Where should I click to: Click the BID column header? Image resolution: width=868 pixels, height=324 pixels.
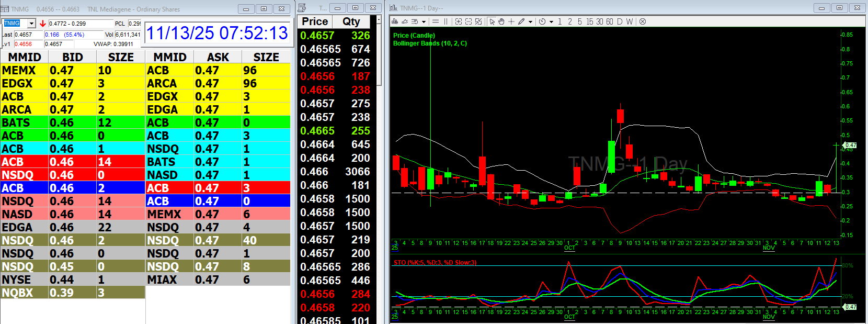coord(72,57)
